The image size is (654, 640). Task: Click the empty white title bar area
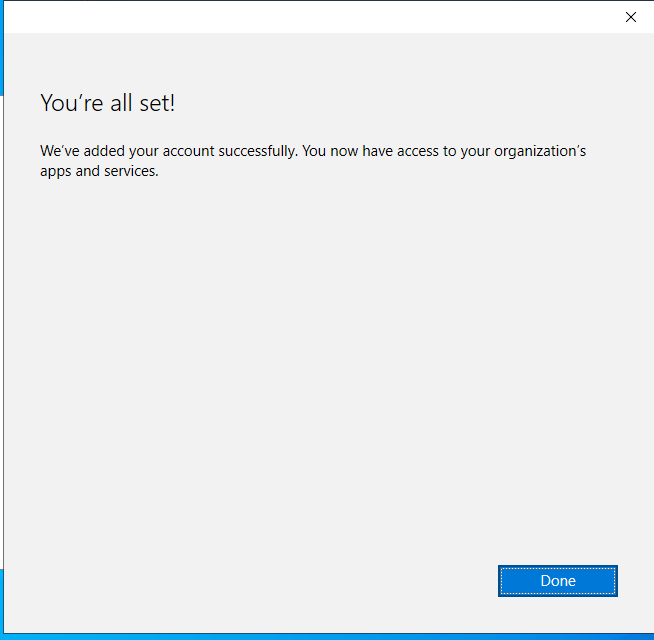click(x=300, y=17)
